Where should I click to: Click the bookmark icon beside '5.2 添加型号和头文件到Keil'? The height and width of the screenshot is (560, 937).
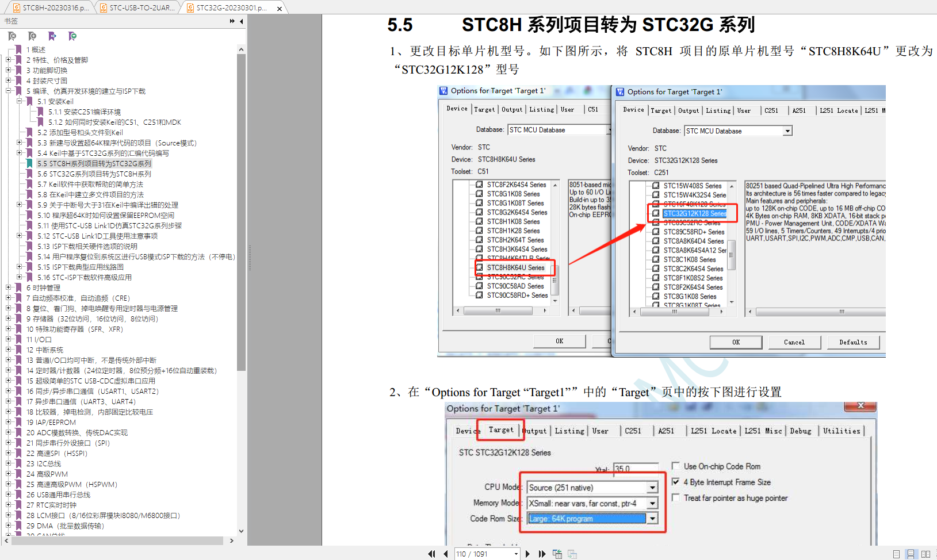30,132
